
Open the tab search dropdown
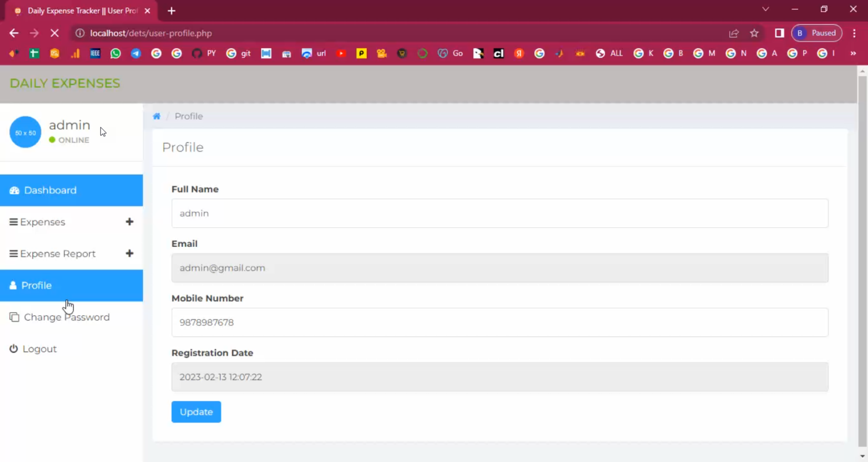766,9
